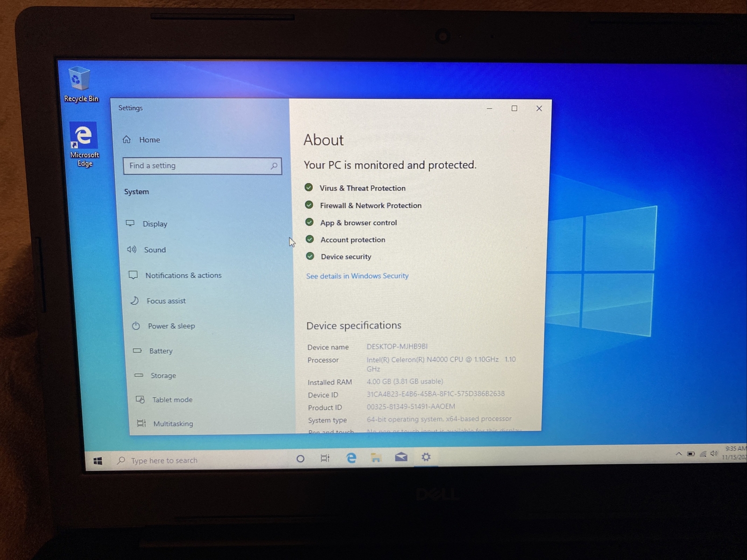
Task: Click the Virus & Threat Protection check icon
Action: tap(309, 188)
